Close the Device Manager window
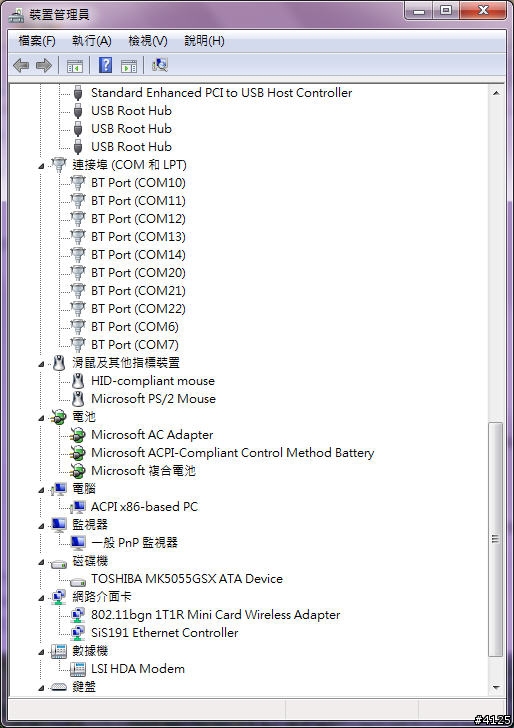Image resolution: width=514 pixels, height=728 pixels. coord(483,10)
